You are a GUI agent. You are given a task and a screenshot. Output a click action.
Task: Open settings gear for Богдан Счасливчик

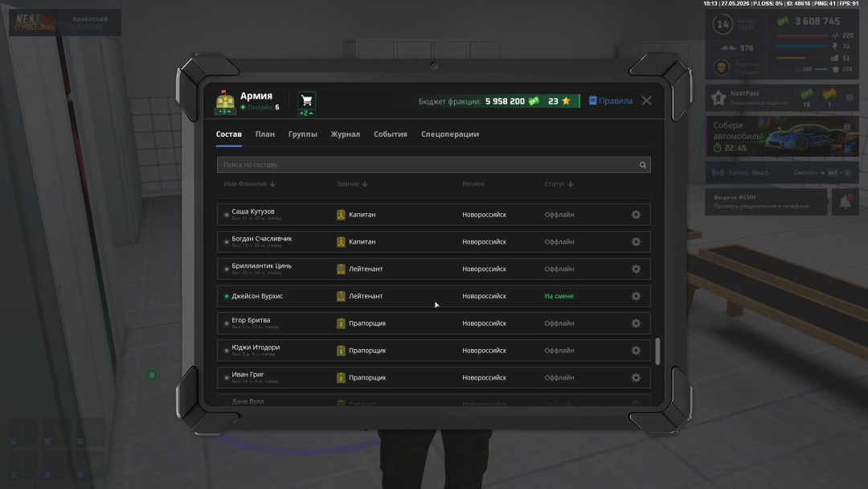(x=636, y=241)
